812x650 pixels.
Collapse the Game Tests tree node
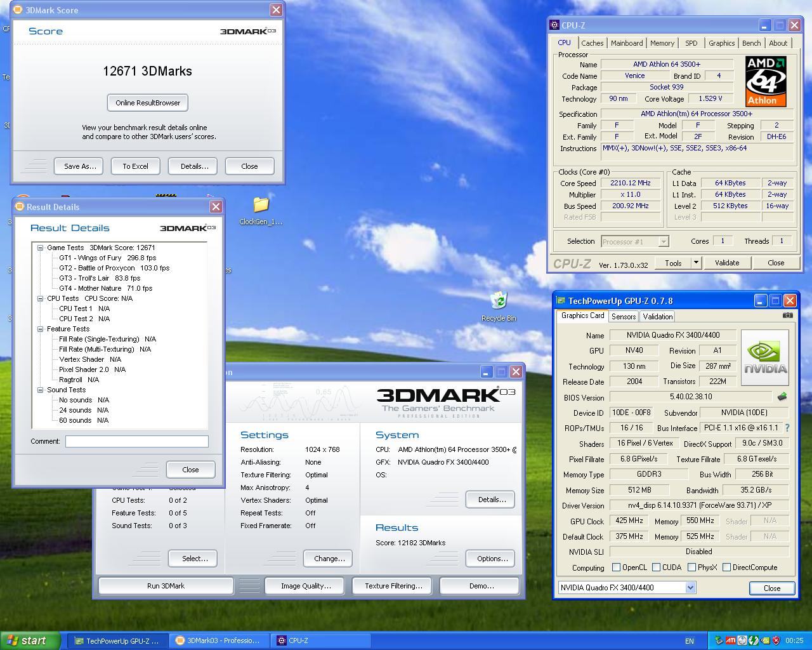[41, 248]
